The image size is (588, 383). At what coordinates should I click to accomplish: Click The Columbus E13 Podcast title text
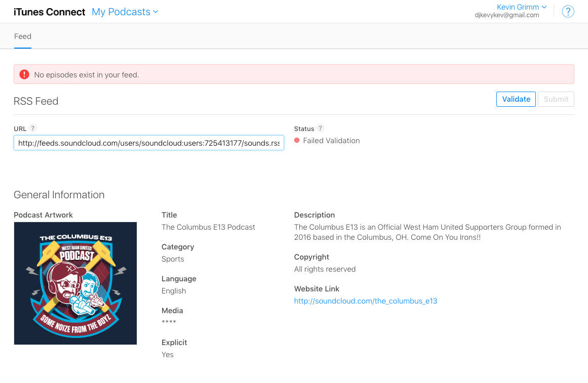pyautogui.click(x=208, y=227)
